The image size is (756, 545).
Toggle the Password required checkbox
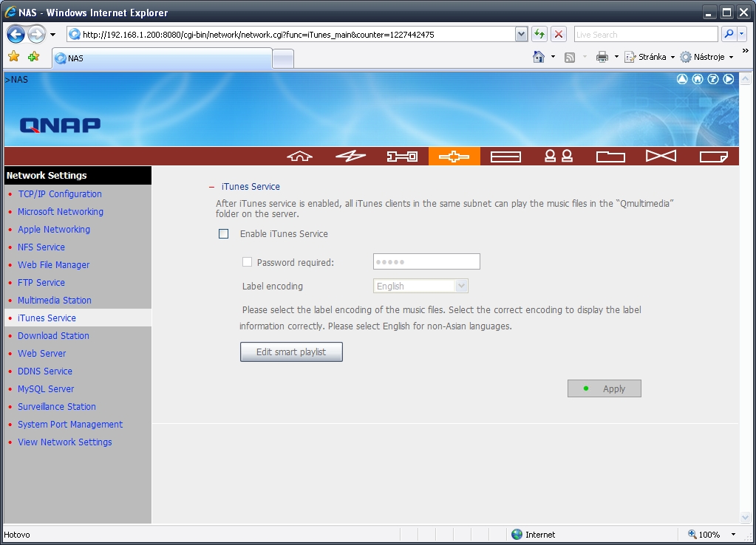(248, 262)
